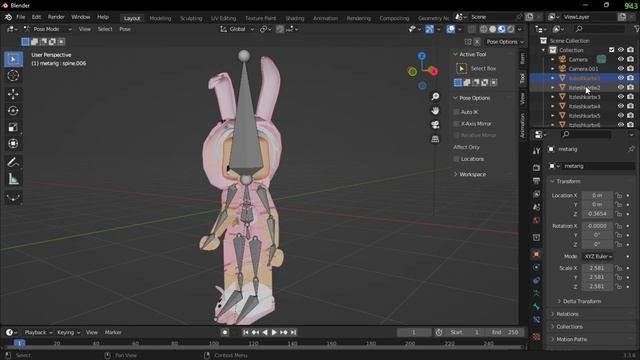640x360 pixels.
Task: Enable the X-Axis Mirror checkbox
Action: pos(456,123)
